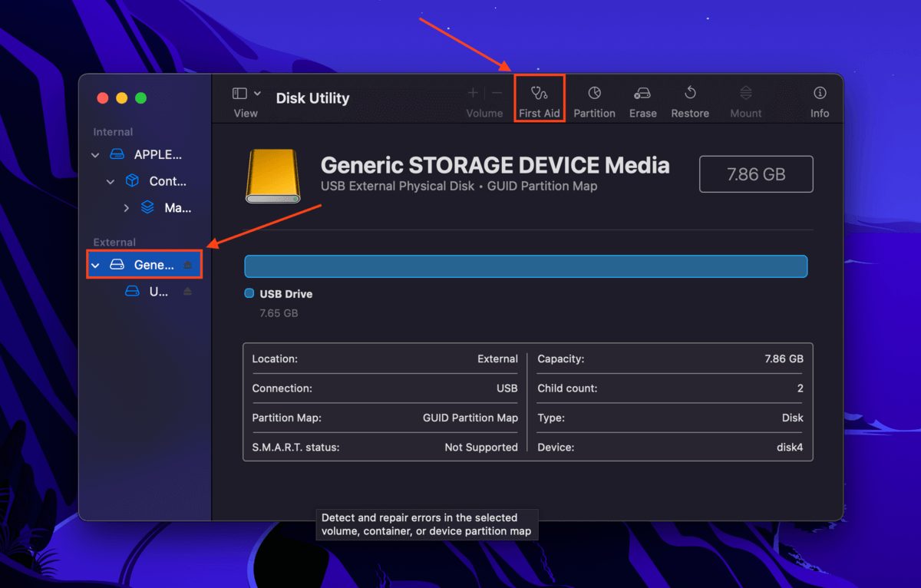This screenshot has height=588, width=921.
Task: Click the GUID Partition Map table value
Action: coord(470,418)
